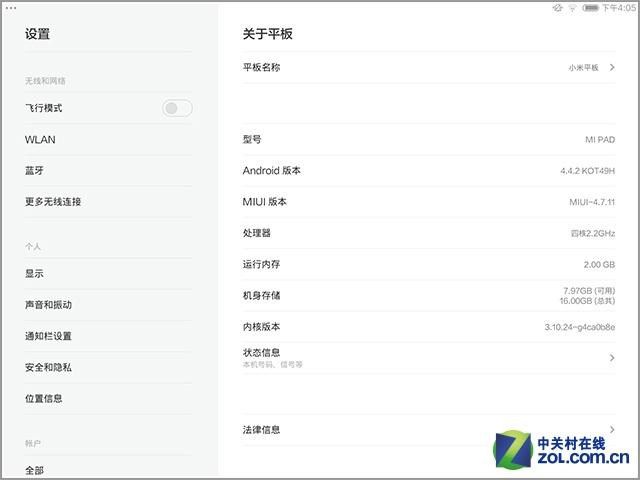Viewport: 640px width, 480px height.
Task: Tap the Android 版本 row label
Action: click(x=271, y=171)
